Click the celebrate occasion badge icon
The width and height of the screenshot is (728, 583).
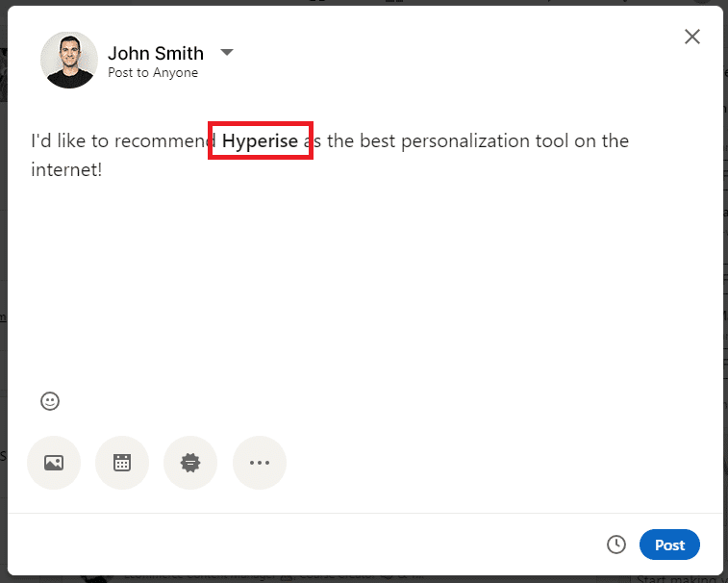pos(190,463)
